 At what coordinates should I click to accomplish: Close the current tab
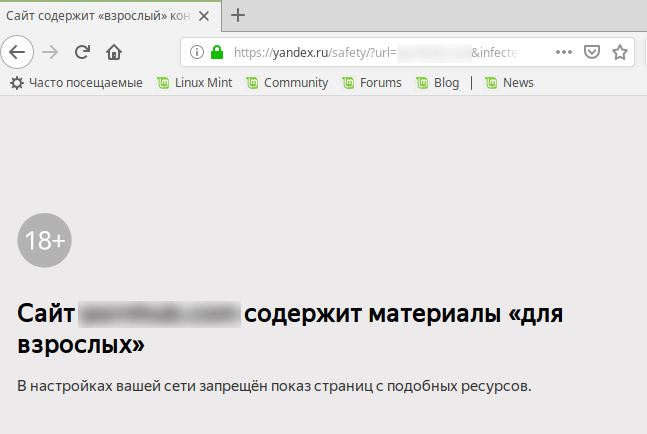(204, 16)
